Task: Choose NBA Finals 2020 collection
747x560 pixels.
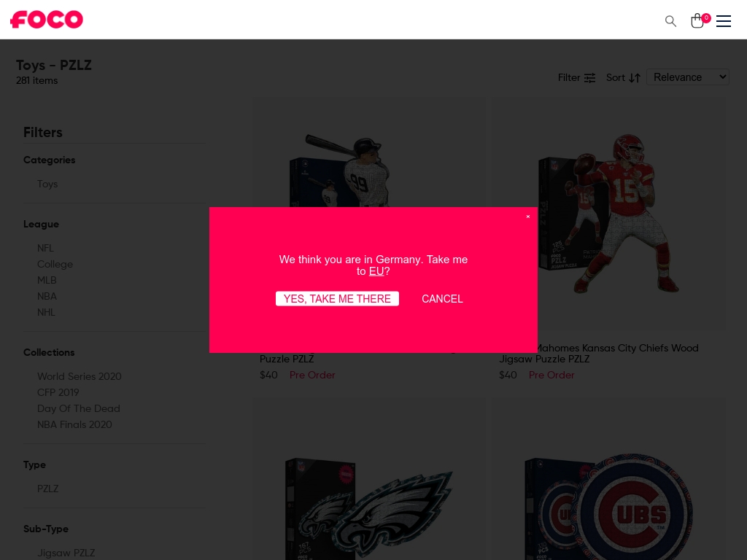Action: pos(74,424)
